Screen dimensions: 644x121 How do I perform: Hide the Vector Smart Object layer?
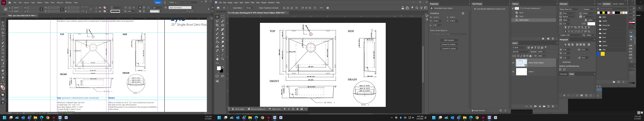[513, 63]
